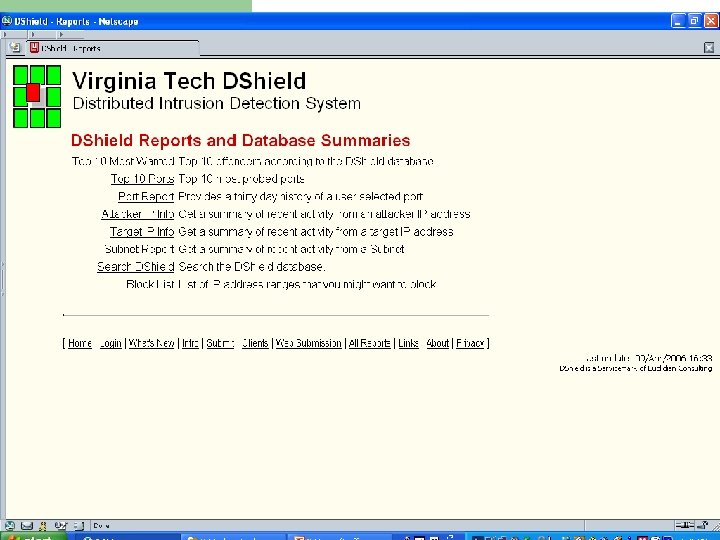The width and height of the screenshot is (720, 540).
Task: Open the Login footer link
Action: pyautogui.click(x=111, y=343)
